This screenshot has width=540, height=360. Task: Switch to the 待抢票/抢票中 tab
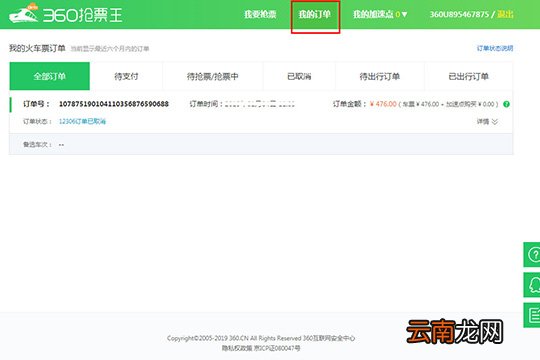pyautogui.click(x=212, y=76)
